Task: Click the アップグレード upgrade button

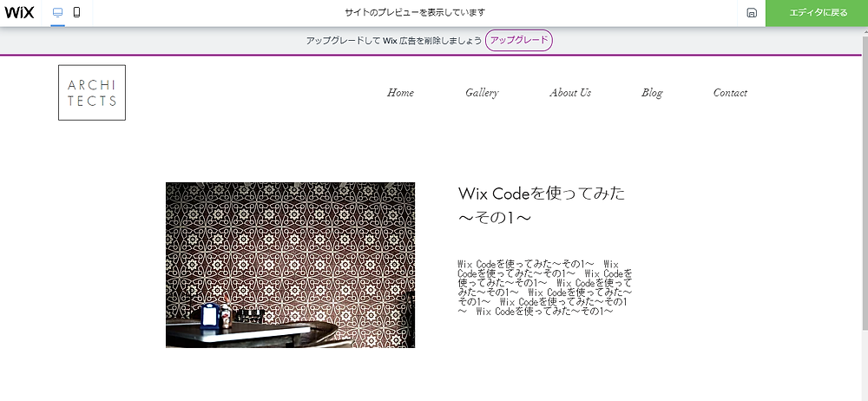Action: click(x=519, y=40)
